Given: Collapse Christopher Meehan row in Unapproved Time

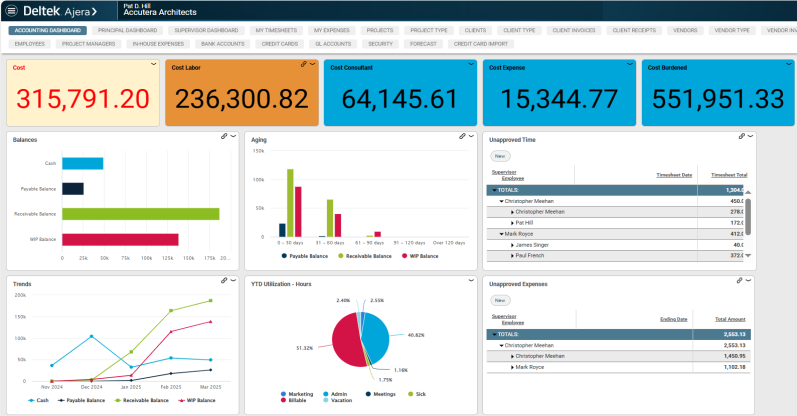Looking at the screenshot, I should 502,200.
